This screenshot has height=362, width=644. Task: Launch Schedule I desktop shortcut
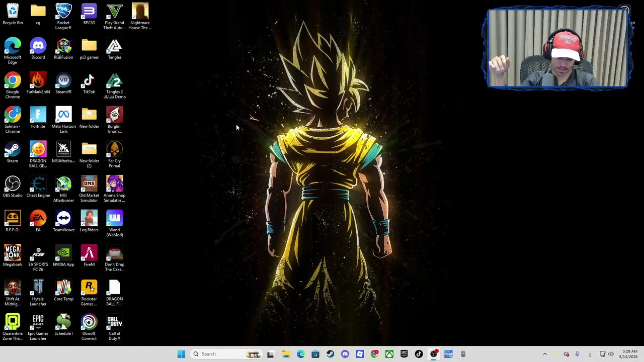(63, 324)
